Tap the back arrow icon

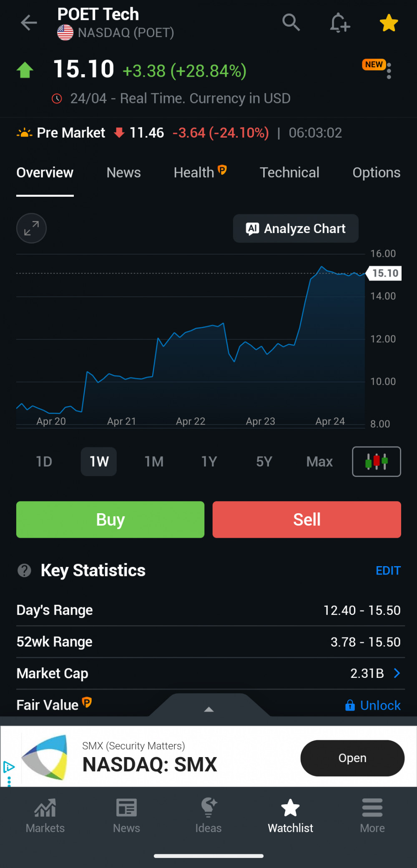click(x=29, y=23)
